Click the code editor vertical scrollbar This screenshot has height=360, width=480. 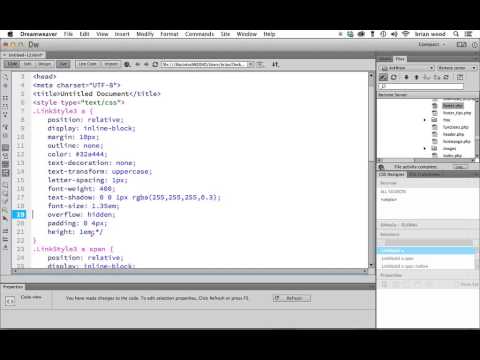[371, 170]
